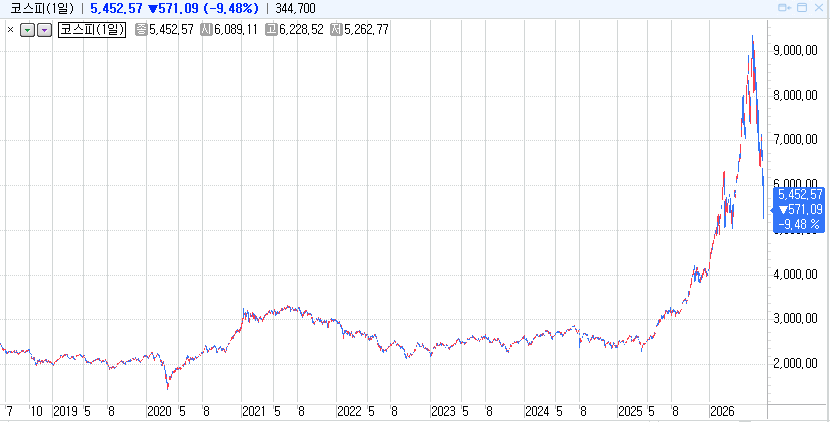Click the blue current price tag 5,452.57
This screenshot has height=422, width=830.
800,210
